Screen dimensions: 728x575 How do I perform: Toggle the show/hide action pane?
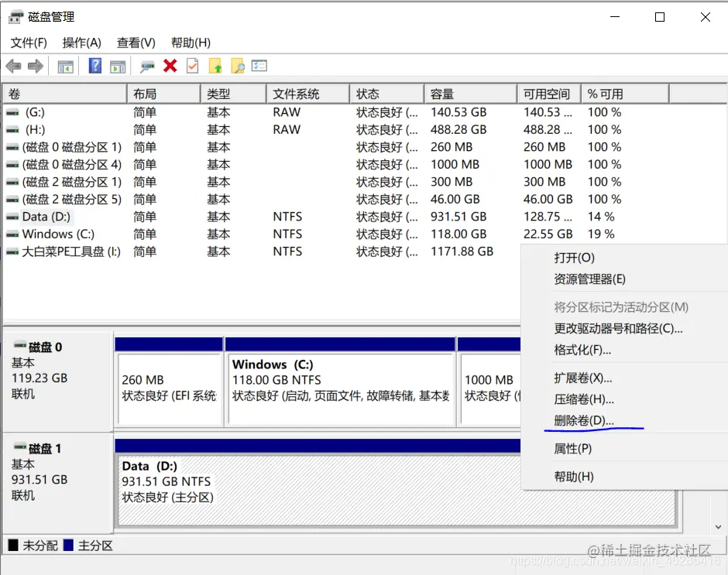click(x=118, y=66)
